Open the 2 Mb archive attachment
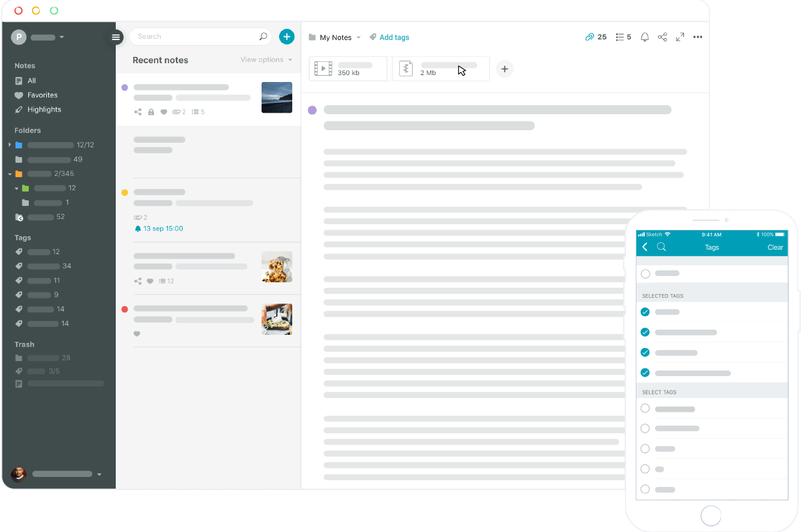Viewport: 801px width, 532px height. (x=441, y=69)
